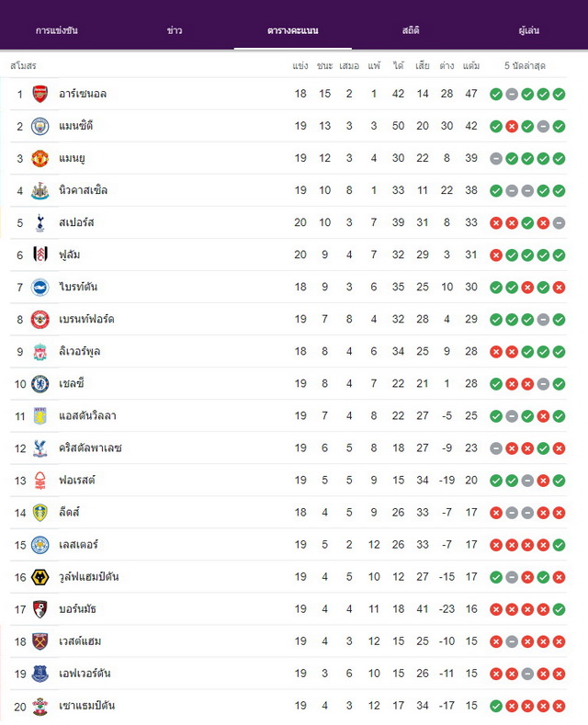Viewport: 588px width, 725px height.
Task: Click the Everton crest icon
Action: (40, 674)
